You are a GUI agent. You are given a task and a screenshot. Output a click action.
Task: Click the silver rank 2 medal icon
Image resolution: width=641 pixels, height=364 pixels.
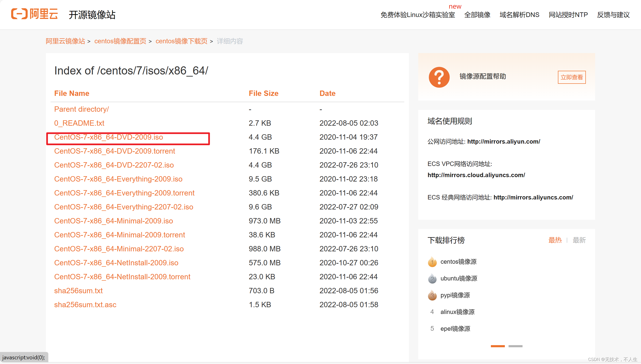click(x=432, y=279)
